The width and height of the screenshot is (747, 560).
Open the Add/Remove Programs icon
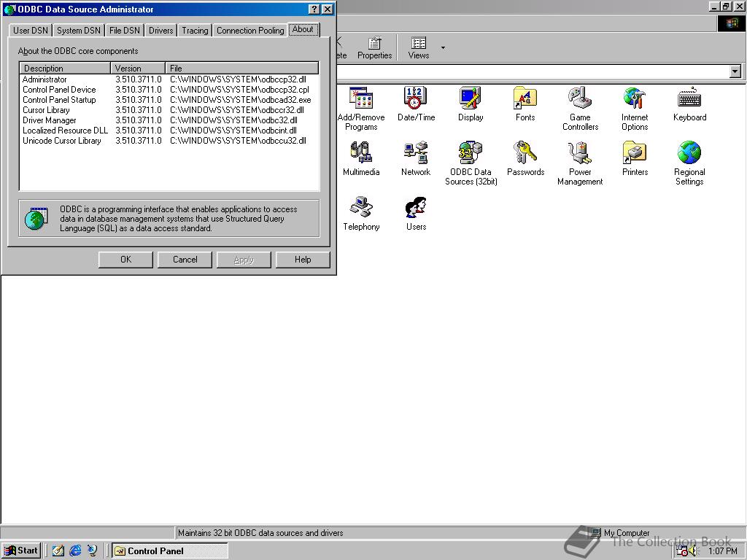point(360,108)
